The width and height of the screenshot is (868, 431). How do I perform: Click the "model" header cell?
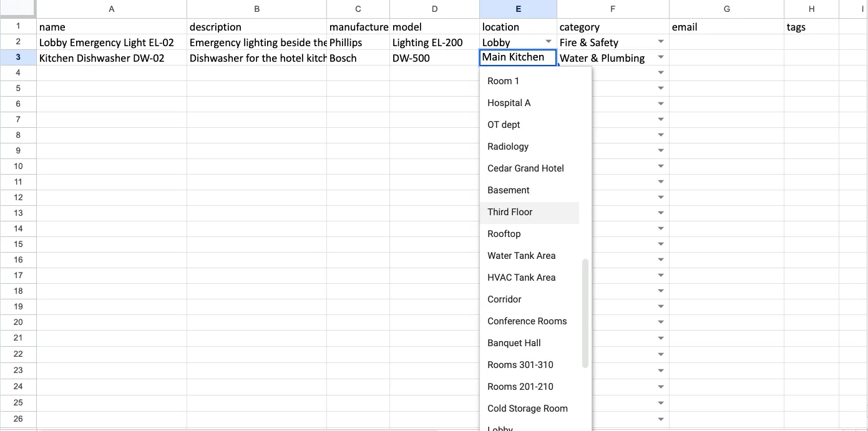435,27
